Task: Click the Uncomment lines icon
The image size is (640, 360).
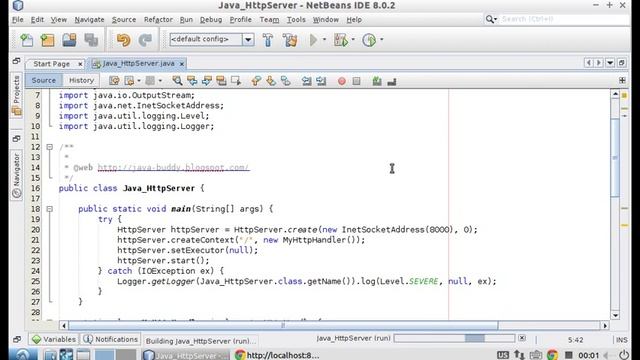Action: 392,81
